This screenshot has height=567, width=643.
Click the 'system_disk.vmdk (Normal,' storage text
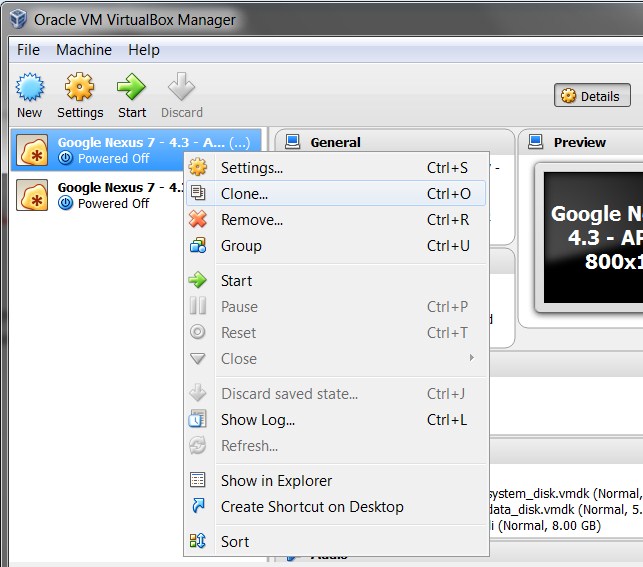566,494
